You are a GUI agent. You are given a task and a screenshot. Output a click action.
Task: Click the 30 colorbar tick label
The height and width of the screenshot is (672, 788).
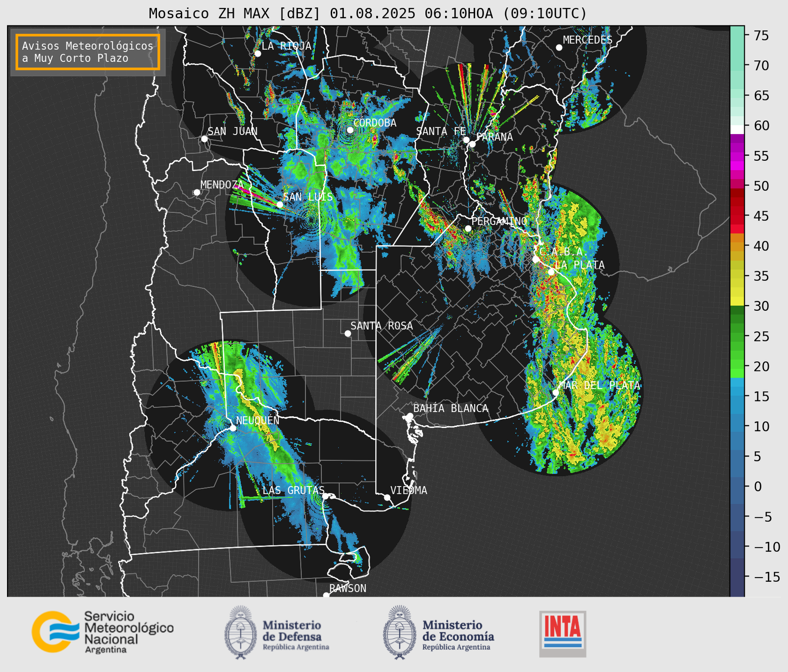point(760,306)
